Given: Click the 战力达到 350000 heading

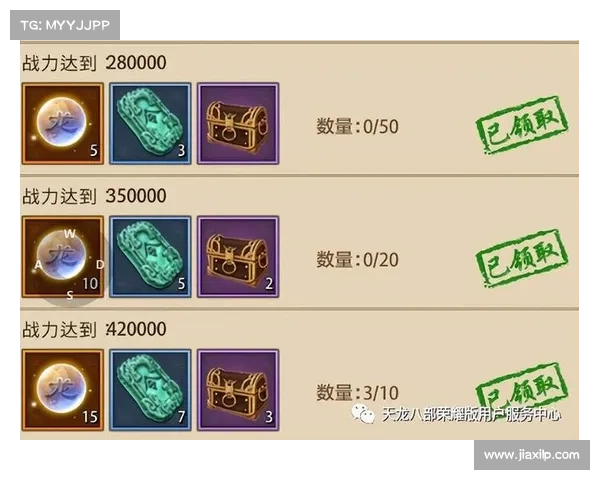Looking at the screenshot, I should coord(94,196).
